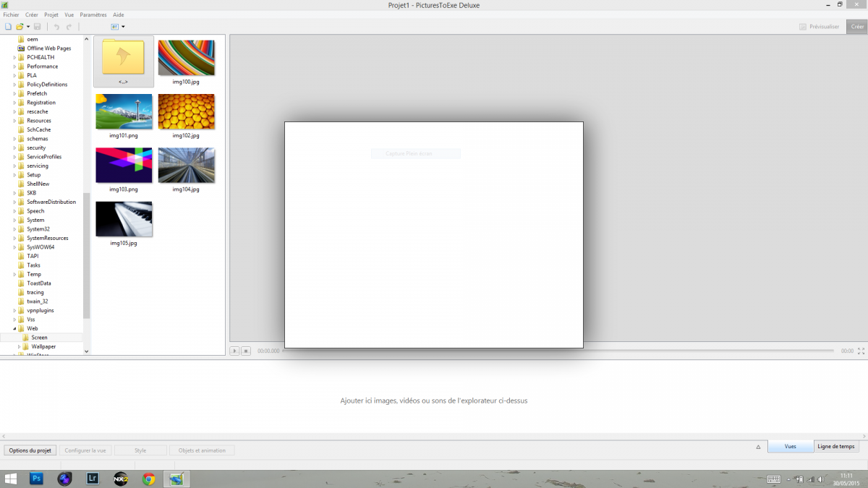The image size is (868, 488).
Task: Click the New project icon
Action: (x=8, y=27)
